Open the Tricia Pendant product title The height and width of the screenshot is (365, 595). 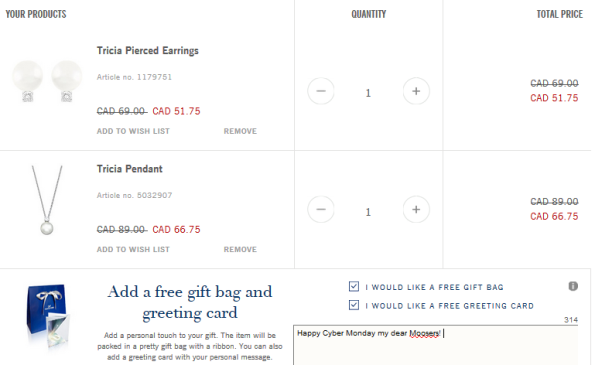tap(129, 169)
